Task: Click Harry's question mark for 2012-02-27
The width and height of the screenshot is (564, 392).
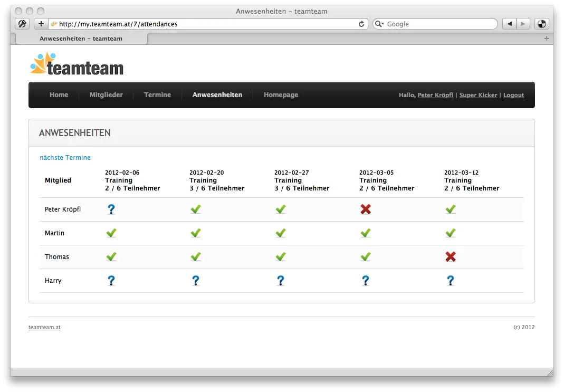Action: click(281, 280)
